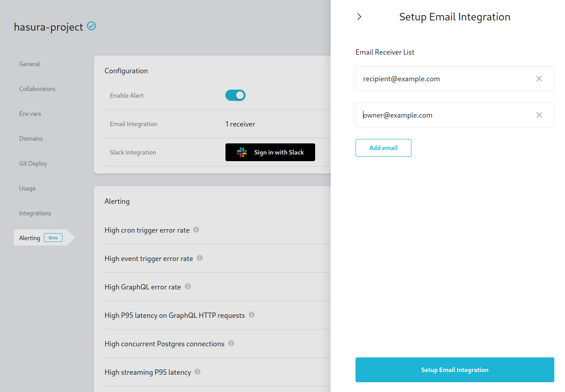The image size is (565, 392).
Task: Collapse the Setup Email Integration drawer
Action: pyautogui.click(x=359, y=16)
